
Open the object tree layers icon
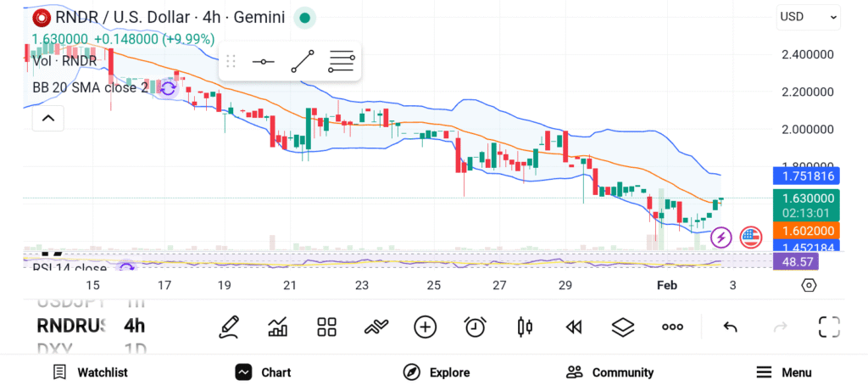(623, 327)
